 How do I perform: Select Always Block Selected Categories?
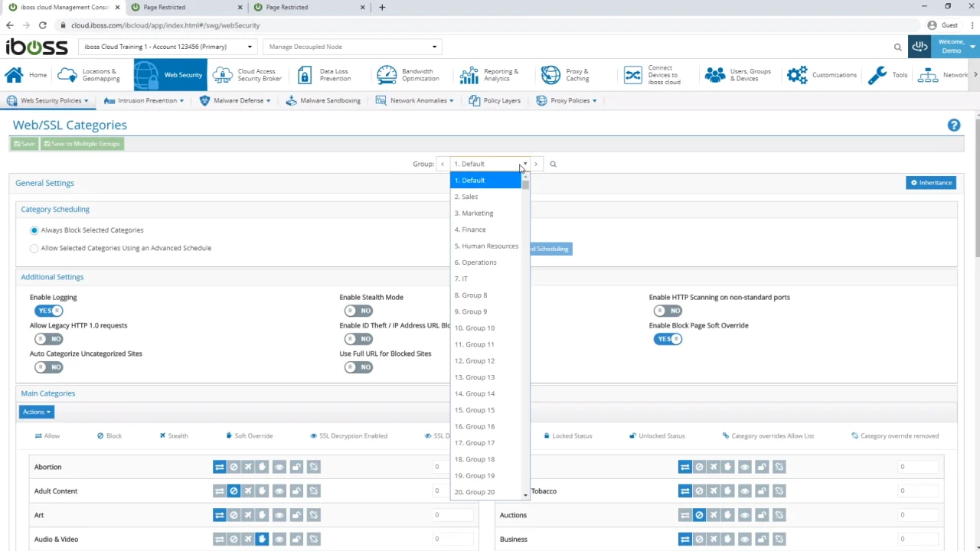pos(34,230)
